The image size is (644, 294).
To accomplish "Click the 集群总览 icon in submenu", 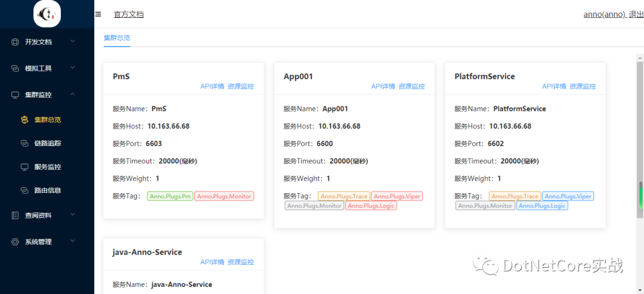I will [24, 120].
